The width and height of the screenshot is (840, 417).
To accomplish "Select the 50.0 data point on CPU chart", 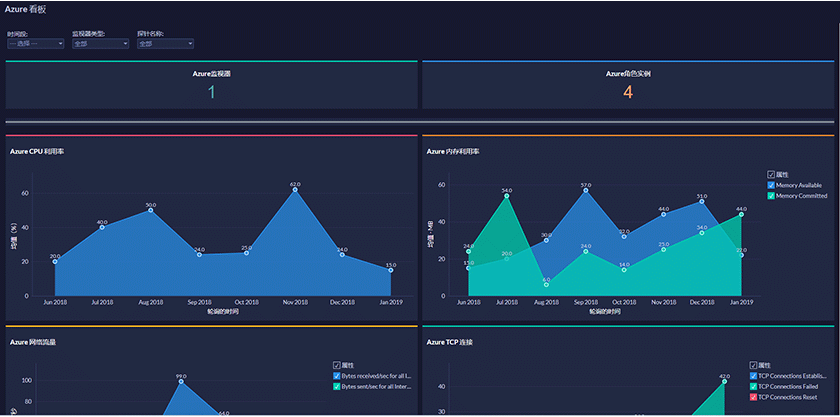I will 151,210.
